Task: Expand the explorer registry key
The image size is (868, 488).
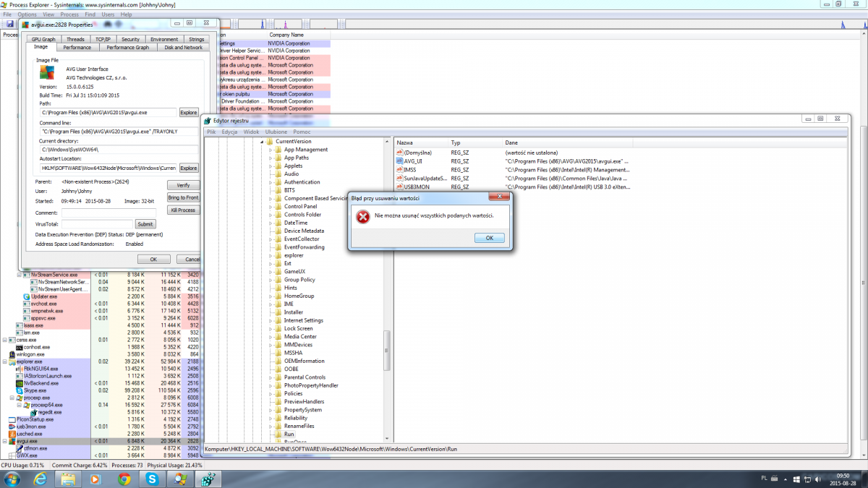Action: [270, 255]
